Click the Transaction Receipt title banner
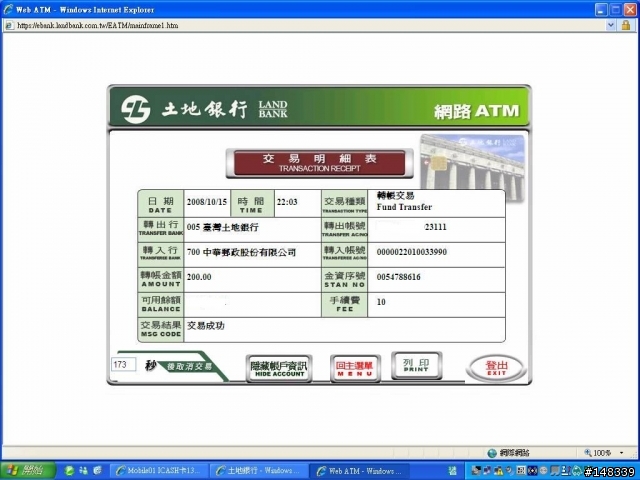Image resolution: width=640 pixels, height=480 pixels. pyautogui.click(x=320, y=163)
